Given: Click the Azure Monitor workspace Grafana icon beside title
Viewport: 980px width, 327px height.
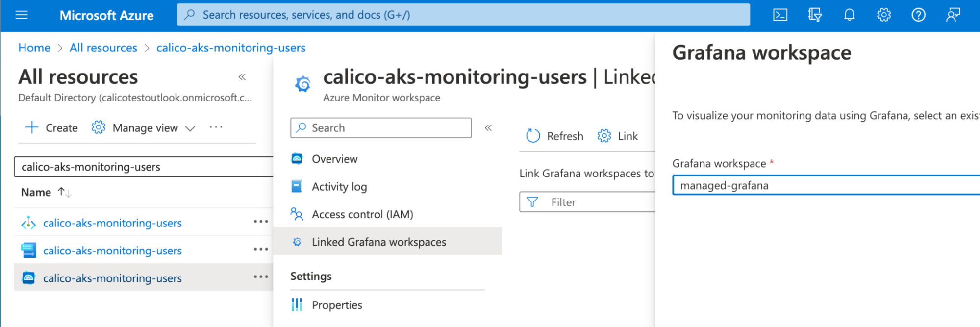Looking at the screenshot, I should pos(302,84).
